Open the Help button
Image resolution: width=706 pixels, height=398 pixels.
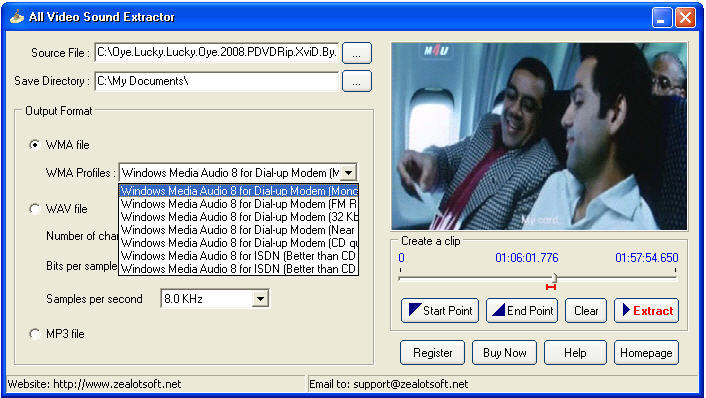pyautogui.click(x=575, y=353)
